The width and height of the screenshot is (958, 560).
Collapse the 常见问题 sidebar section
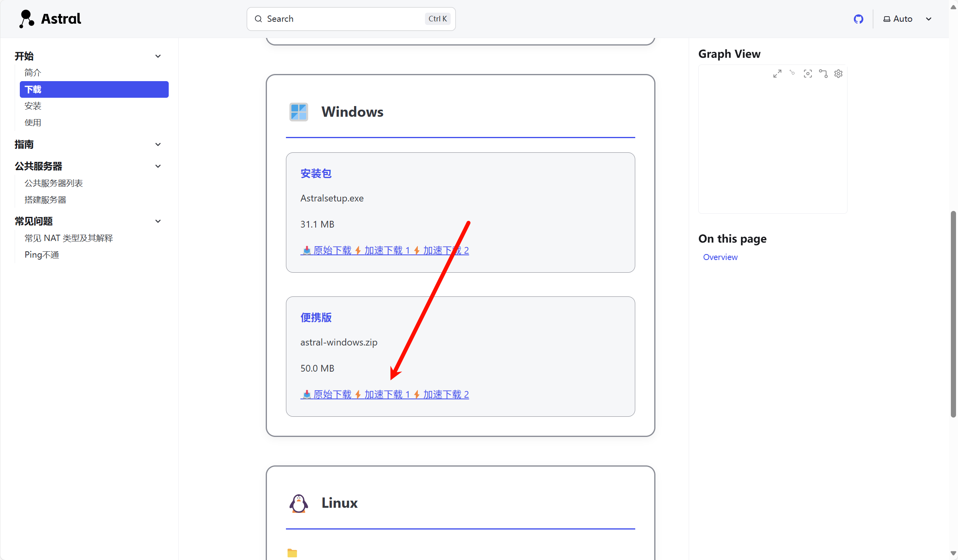[x=158, y=221]
